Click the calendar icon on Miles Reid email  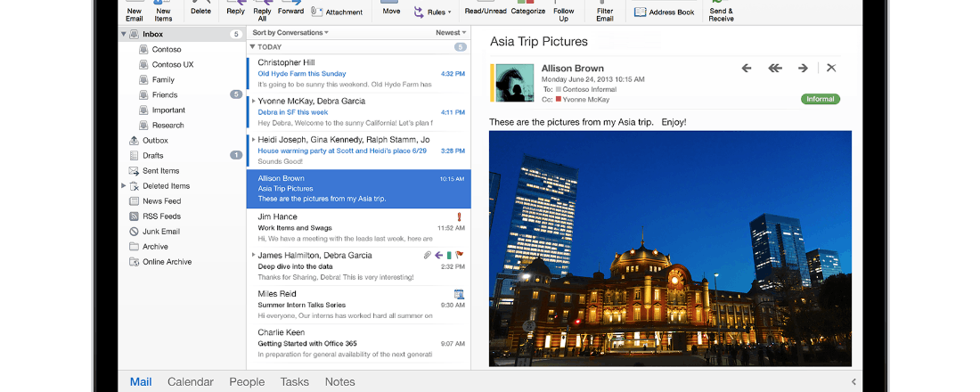(459, 293)
